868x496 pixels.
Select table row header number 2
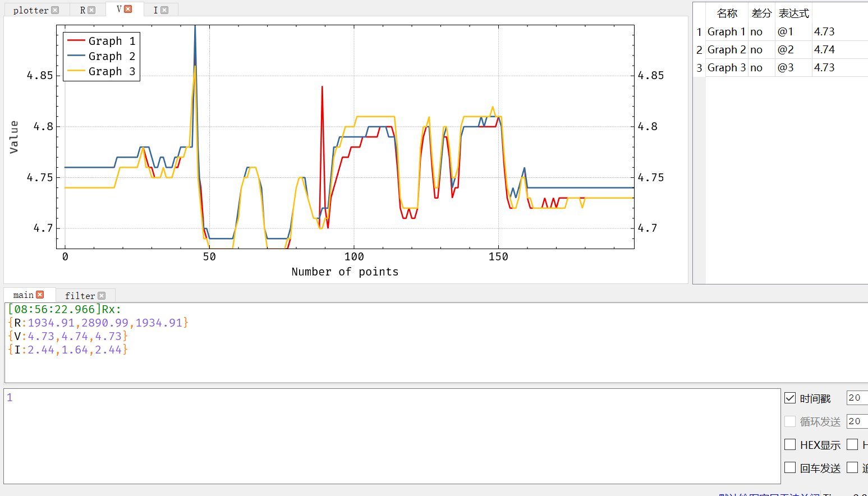699,49
